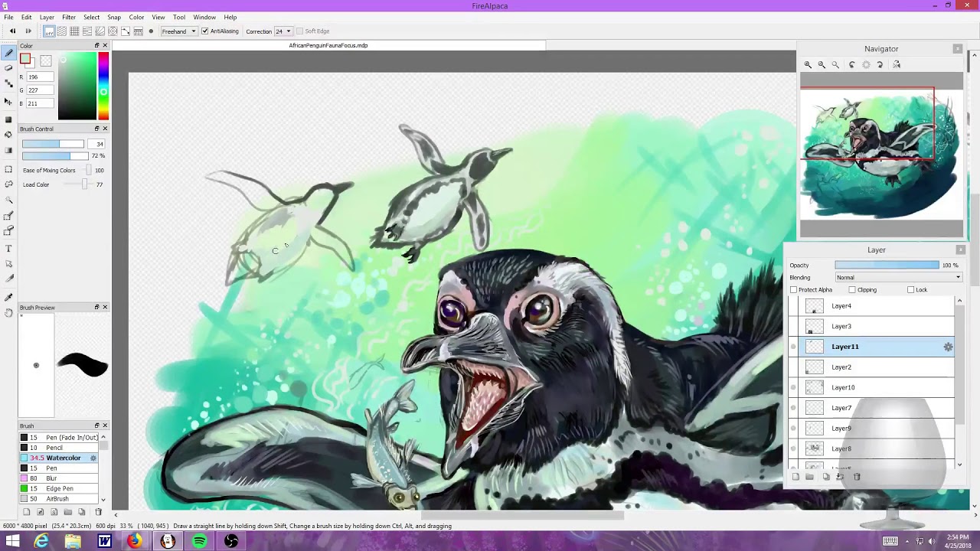Hide Layer9 visibility dot
Viewport: 980px width, 551px height.
pyautogui.click(x=793, y=429)
